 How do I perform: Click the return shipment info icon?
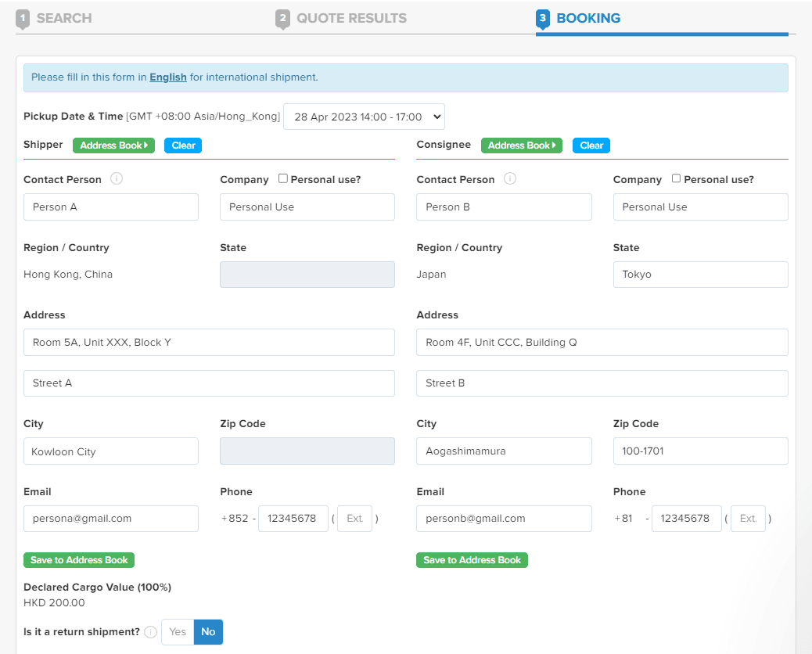click(x=151, y=632)
